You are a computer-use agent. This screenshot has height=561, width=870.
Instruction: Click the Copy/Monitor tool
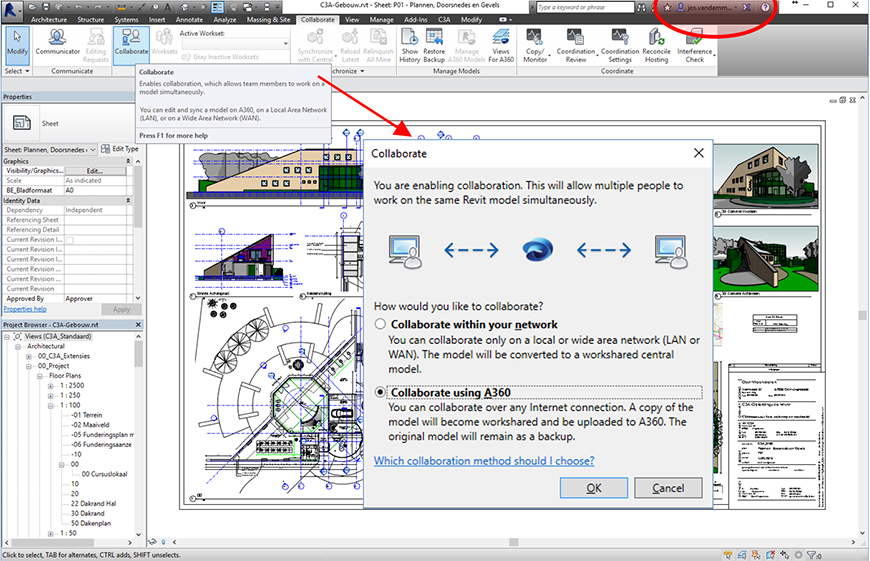(535, 46)
